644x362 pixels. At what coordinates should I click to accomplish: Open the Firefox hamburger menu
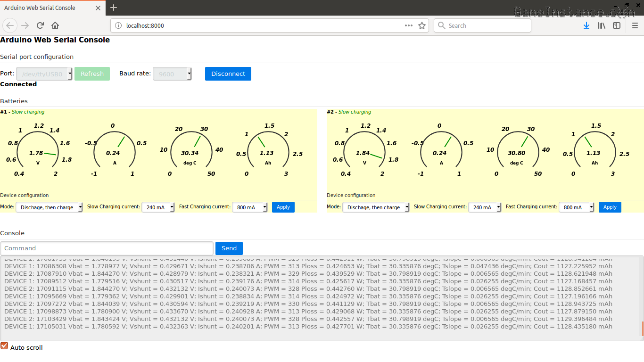(635, 25)
